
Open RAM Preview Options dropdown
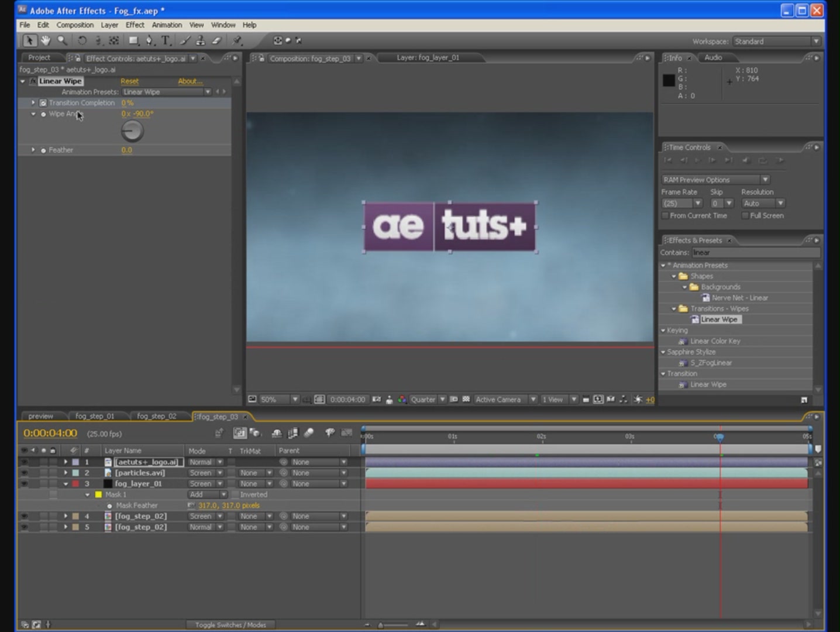click(715, 180)
